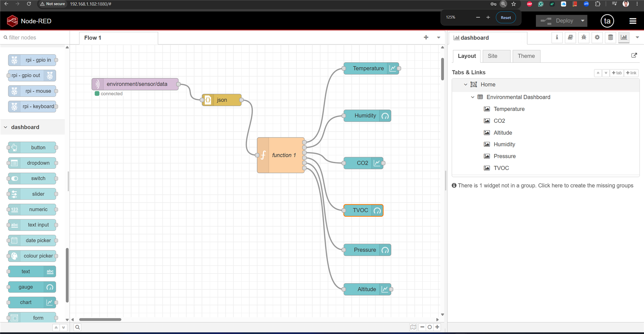Select the TVOC widget in layout tree
The image size is (644, 334).
click(501, 168)
